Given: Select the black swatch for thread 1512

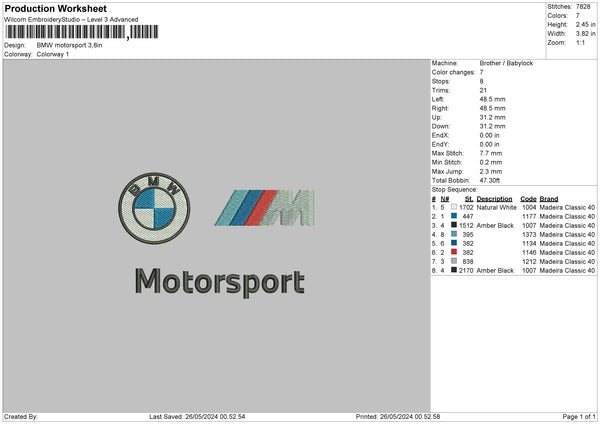Looking at the screenshot, I should [454, 225].
